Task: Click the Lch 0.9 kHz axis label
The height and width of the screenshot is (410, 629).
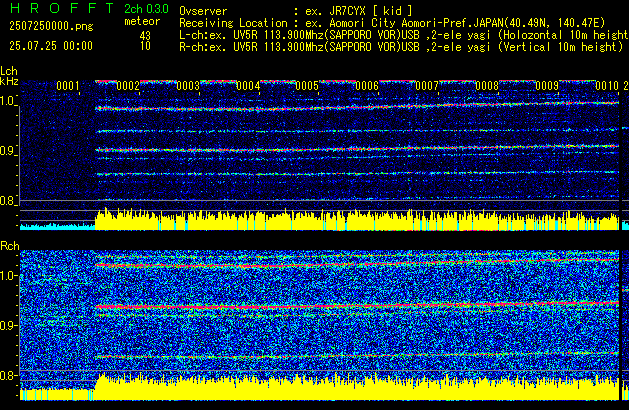Action: tap(8, 151)
